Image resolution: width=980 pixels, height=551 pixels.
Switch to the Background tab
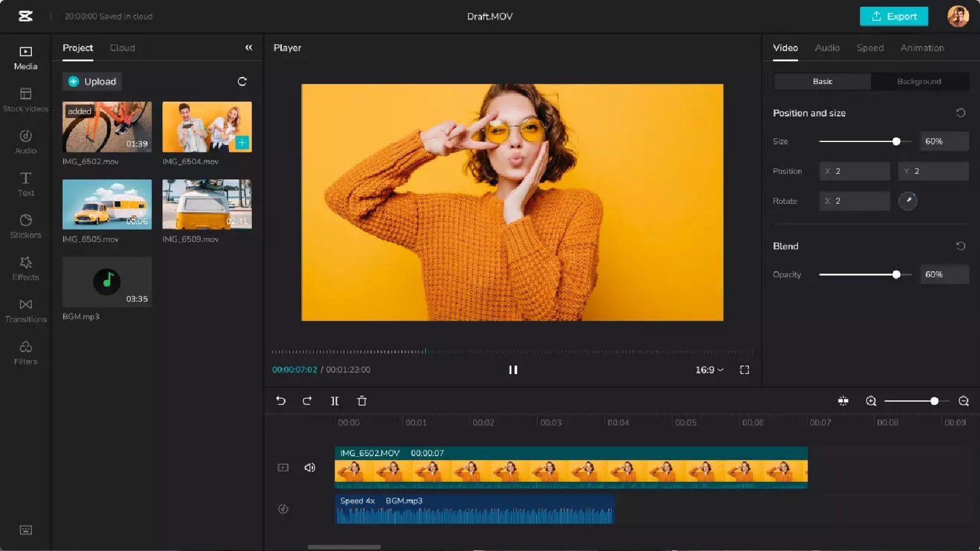click(x=919, y=81)
